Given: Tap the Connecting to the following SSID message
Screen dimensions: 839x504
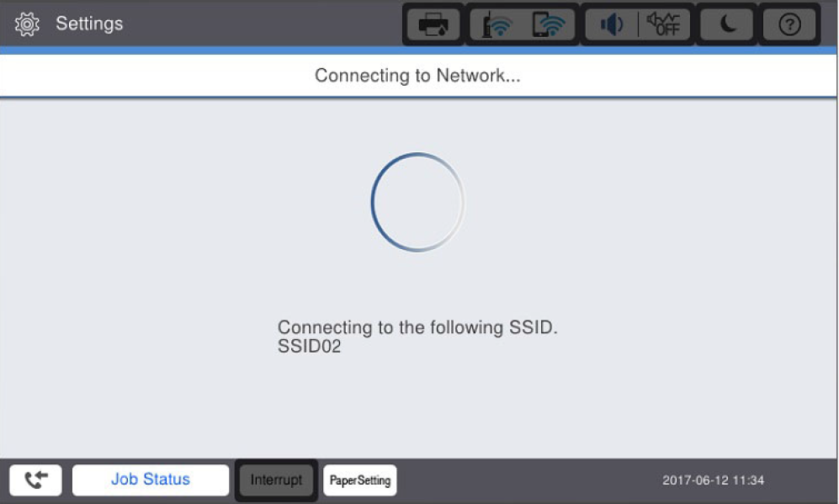Looking at the screenshot, I should click(417, 327).
